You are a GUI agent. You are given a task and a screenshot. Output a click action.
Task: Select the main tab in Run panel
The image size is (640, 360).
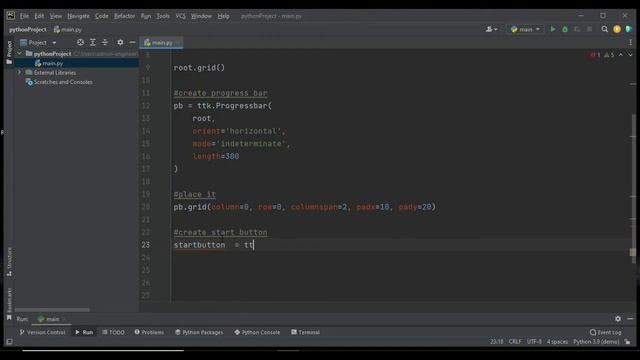coord(52,319)
